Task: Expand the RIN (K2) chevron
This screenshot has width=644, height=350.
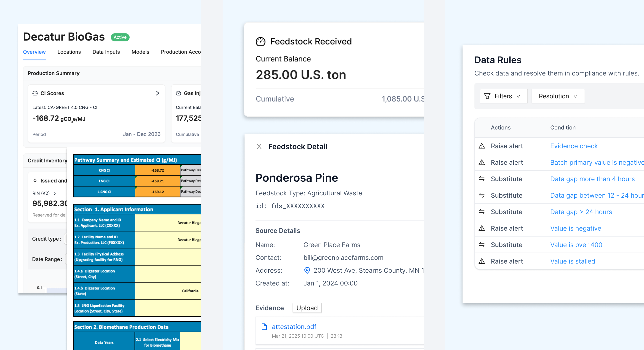Action: pos(55,193)
